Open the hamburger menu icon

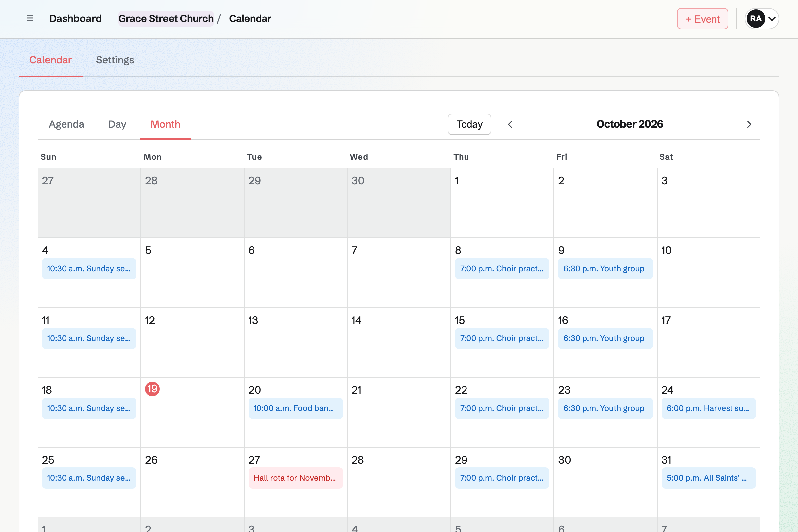30,18
